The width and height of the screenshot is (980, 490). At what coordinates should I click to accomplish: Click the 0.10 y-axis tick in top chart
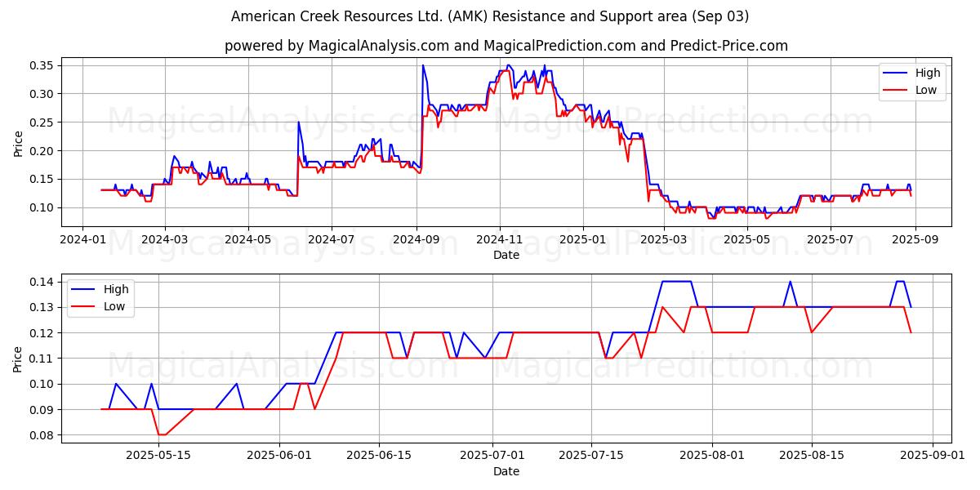(42, 207)
